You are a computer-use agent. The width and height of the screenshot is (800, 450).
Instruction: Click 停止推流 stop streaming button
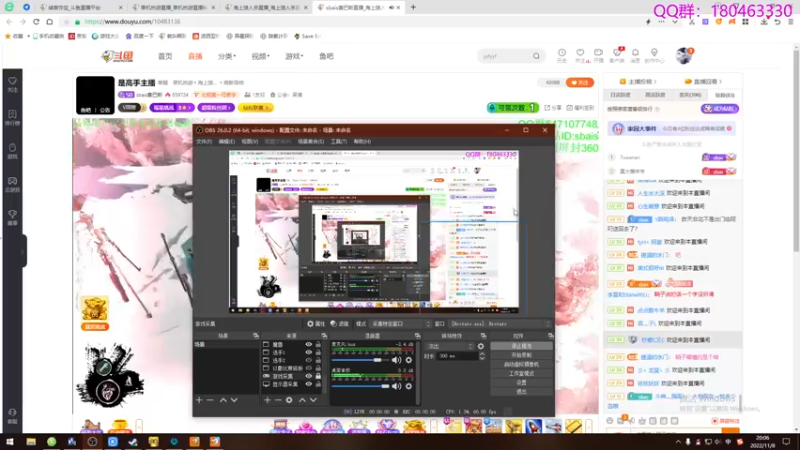pos(521,346)
